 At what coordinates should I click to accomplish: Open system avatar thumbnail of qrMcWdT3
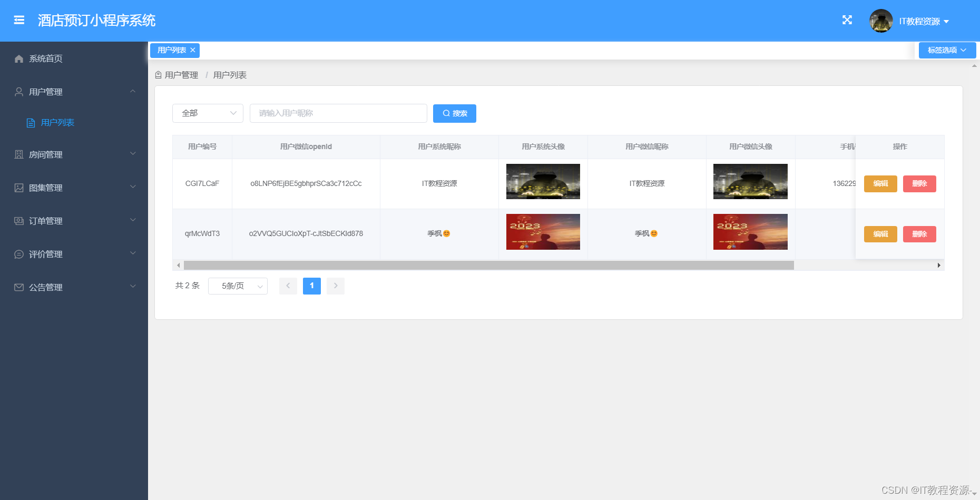(x=543, y=232)
